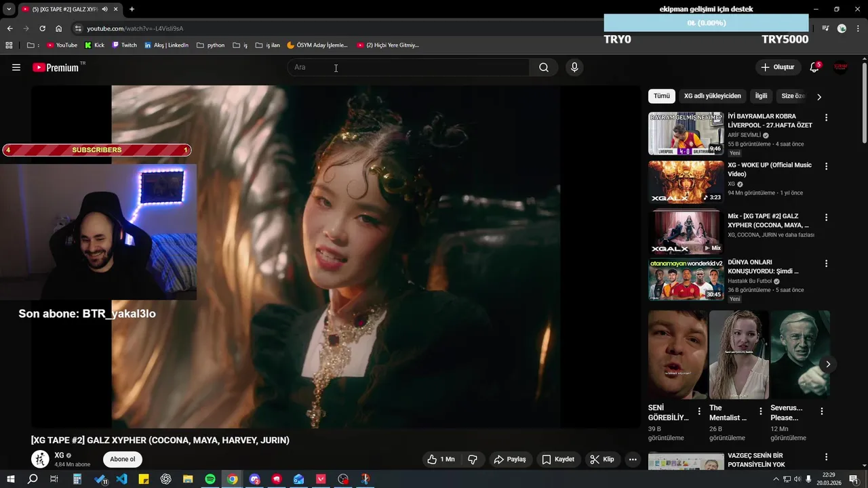Screen dimensions: 868x488
Task: Open options for İYİ BAYRAMLAR KOBRA video
Action: [826, 118]
